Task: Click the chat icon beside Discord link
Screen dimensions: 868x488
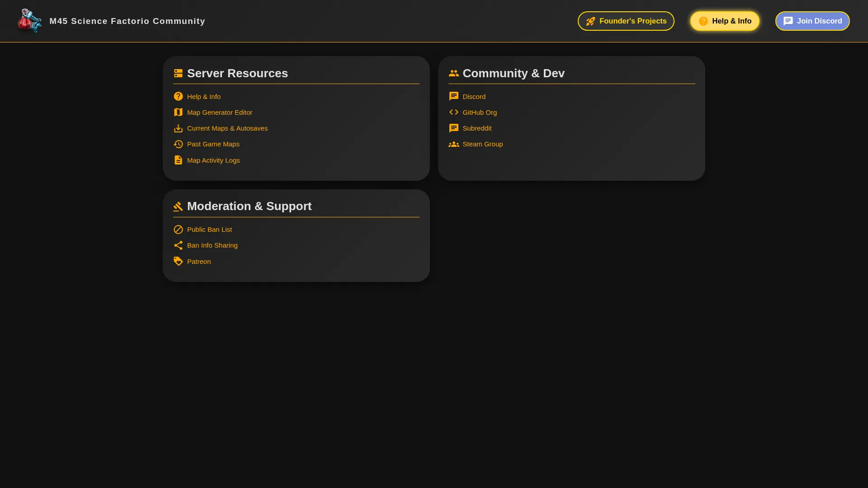Action: pyautogui.click(x=454, y=97)
